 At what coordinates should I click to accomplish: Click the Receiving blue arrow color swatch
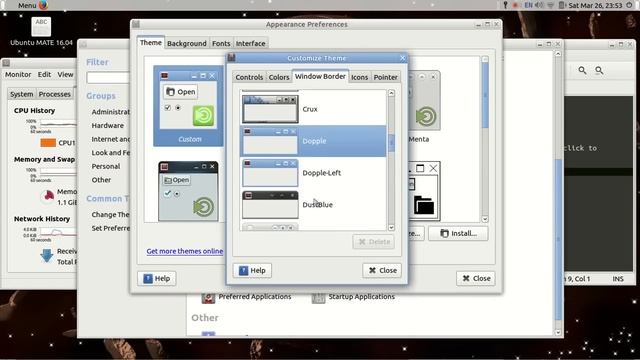coord(47,256)
